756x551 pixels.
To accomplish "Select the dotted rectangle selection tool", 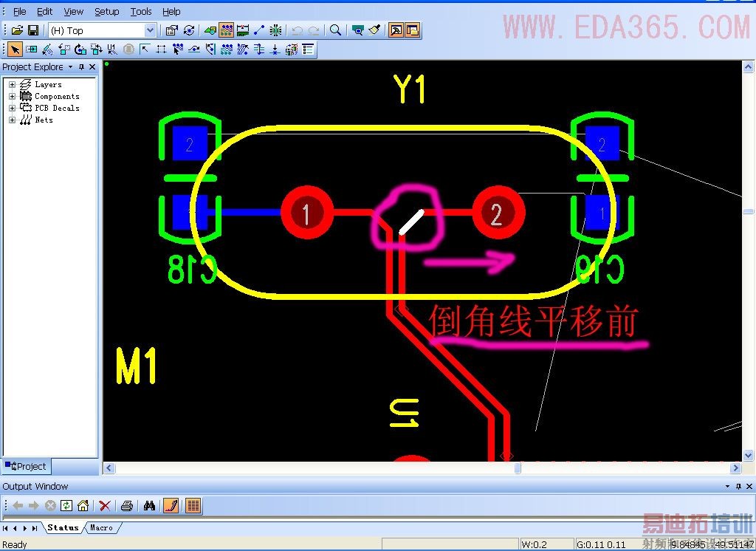I will 162,49.
